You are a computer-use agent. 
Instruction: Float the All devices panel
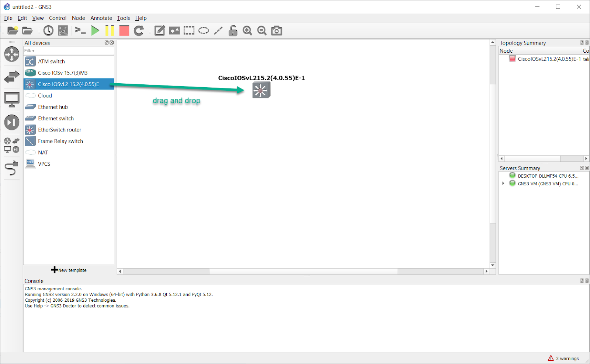(107, 43)
